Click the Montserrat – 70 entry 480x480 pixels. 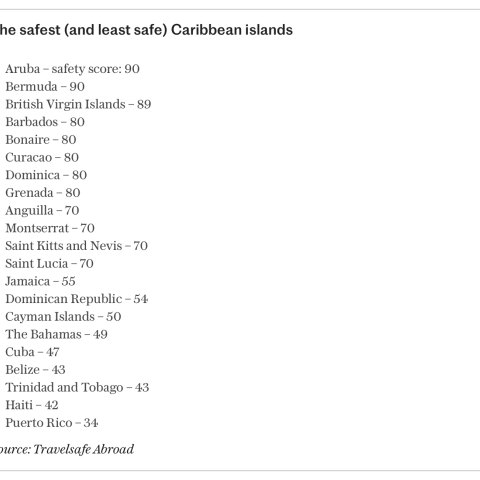pos(50,228)
